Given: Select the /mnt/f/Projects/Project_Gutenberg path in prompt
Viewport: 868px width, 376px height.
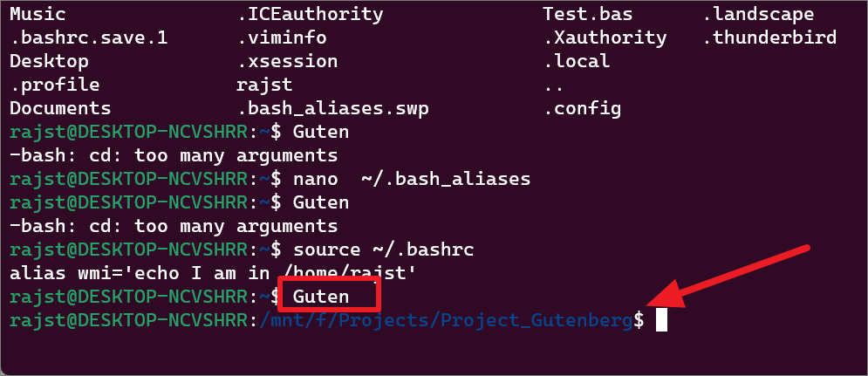Looking at the screenshot, I should tap(446, 321).
